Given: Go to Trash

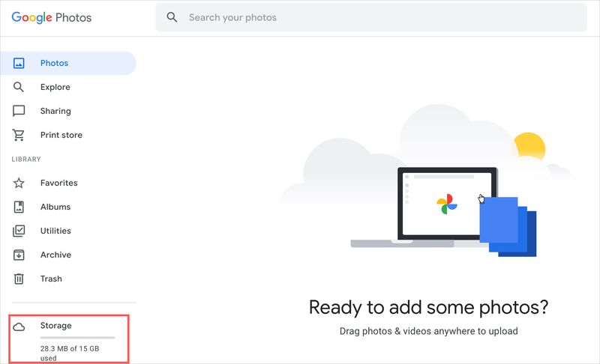Looking at the screenshot, I should click(x=51, y=279).
